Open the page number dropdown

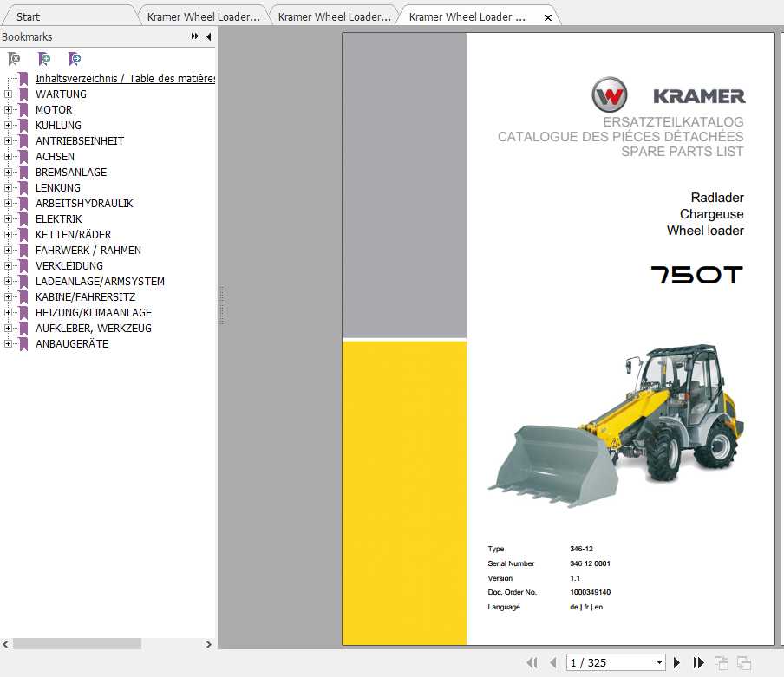659,662
